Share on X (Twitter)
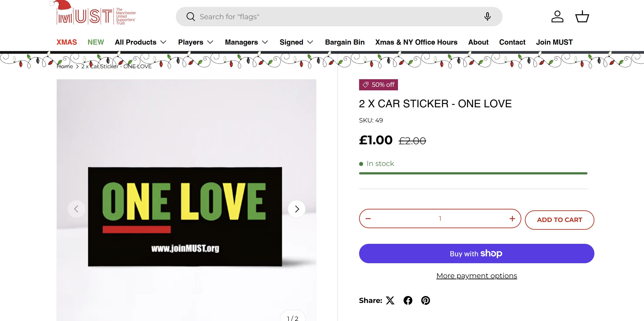This screenshot has width=644, height=321. tap(390, 300)
